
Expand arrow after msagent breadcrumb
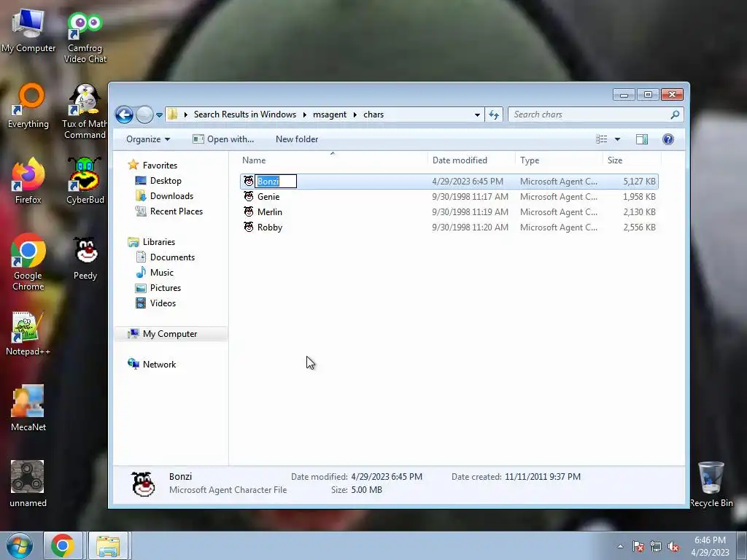355,114
